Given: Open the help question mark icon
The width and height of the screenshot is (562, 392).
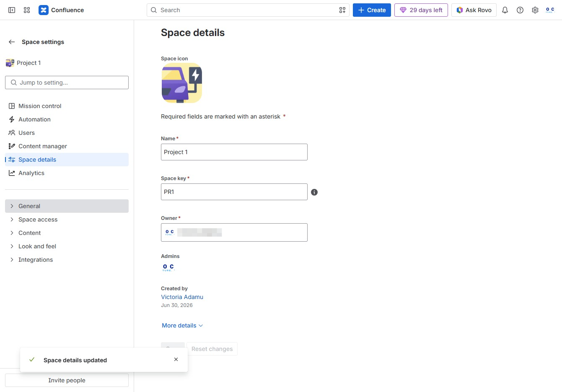Looking at the screenshot, I should tap(520, 10).
